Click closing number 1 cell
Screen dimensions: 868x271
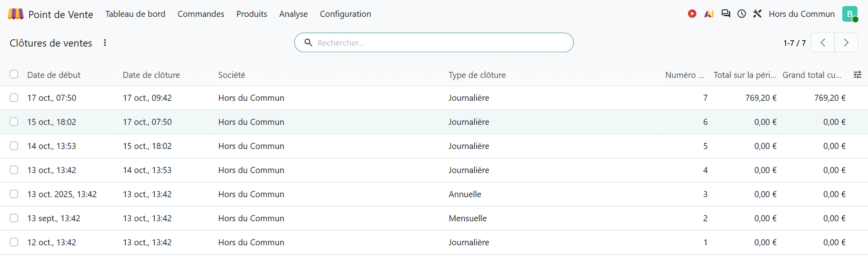tap(705, 243)
